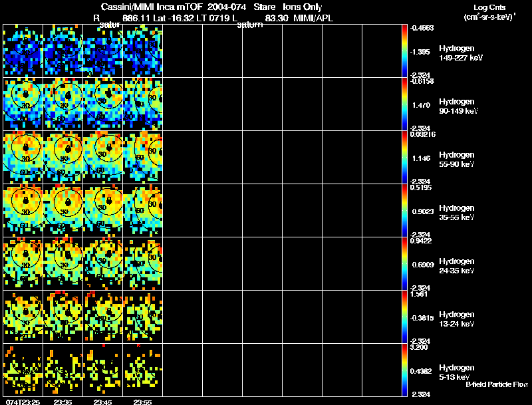Pick the 55-90 keV image at 23:35
The image size is (532, 405).
63,158
